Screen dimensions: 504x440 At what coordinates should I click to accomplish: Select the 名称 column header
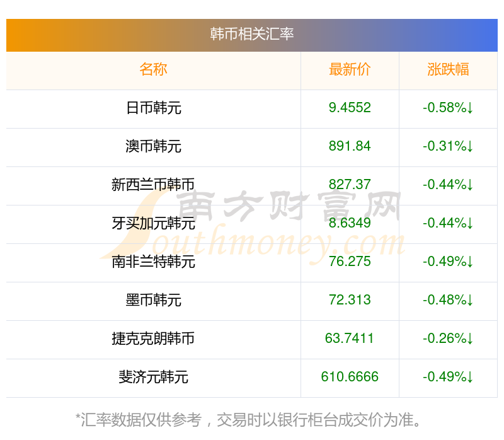click(x=153, y=69)
